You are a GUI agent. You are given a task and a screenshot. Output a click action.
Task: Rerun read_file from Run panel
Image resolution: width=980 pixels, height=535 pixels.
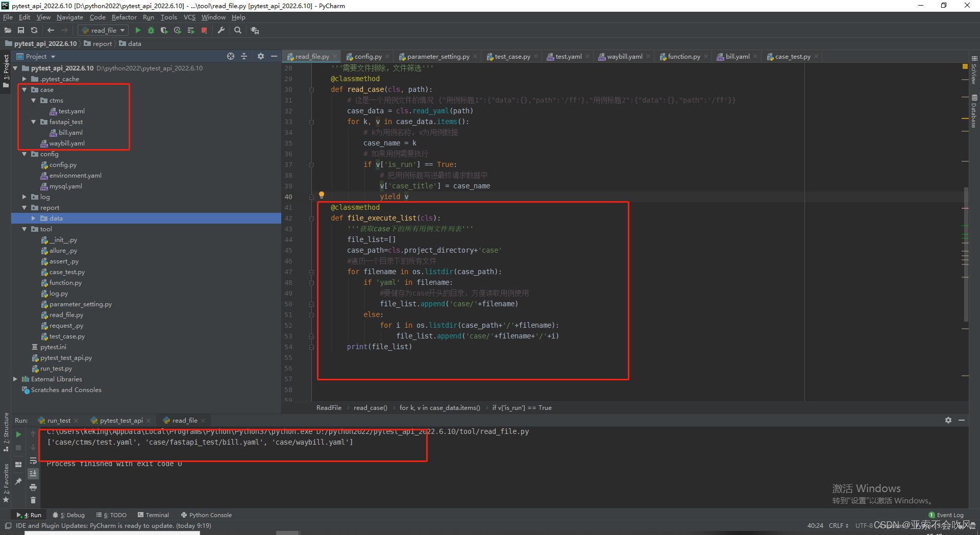(x=19, y=434)
